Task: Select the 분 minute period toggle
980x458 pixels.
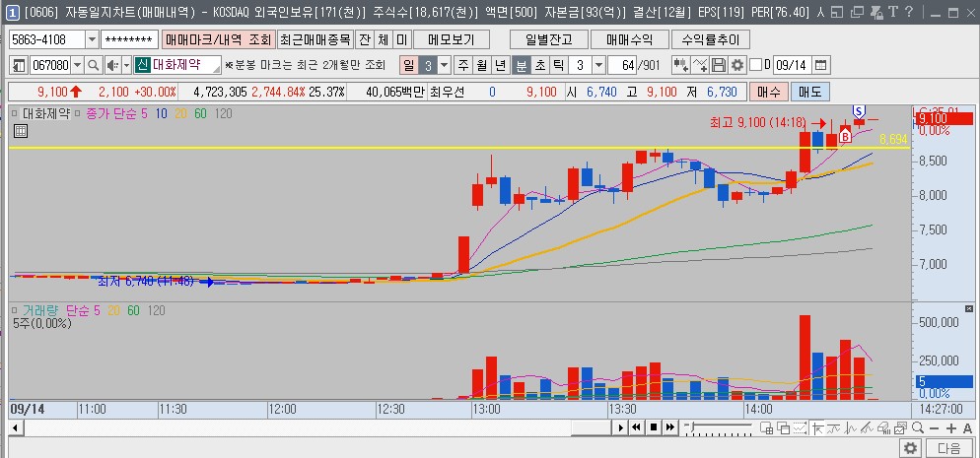Action: pos(521,65)
